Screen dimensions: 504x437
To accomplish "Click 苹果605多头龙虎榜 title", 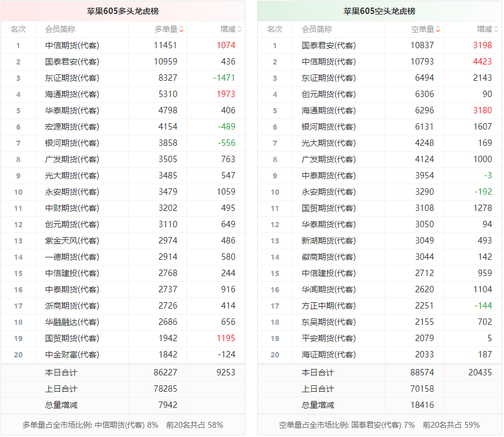I will pyautogui.click(x=123, y=11).
